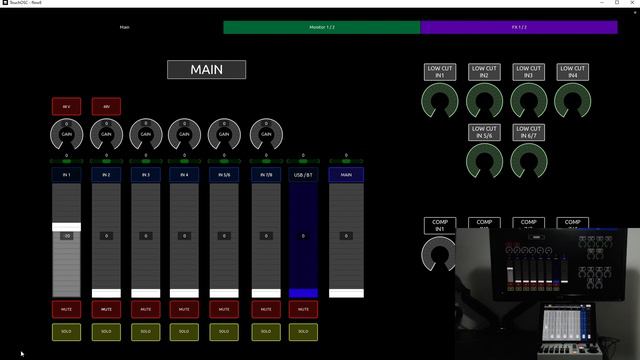Mute the IN 3 channel
Viewport: 640px width, 360px height.
146,309
